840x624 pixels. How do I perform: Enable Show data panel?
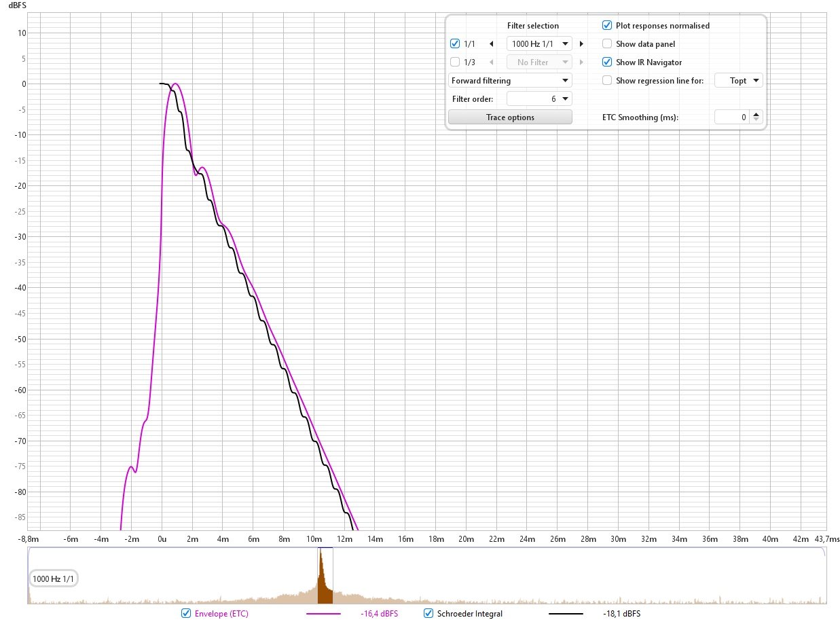click(x=607, y=44)
